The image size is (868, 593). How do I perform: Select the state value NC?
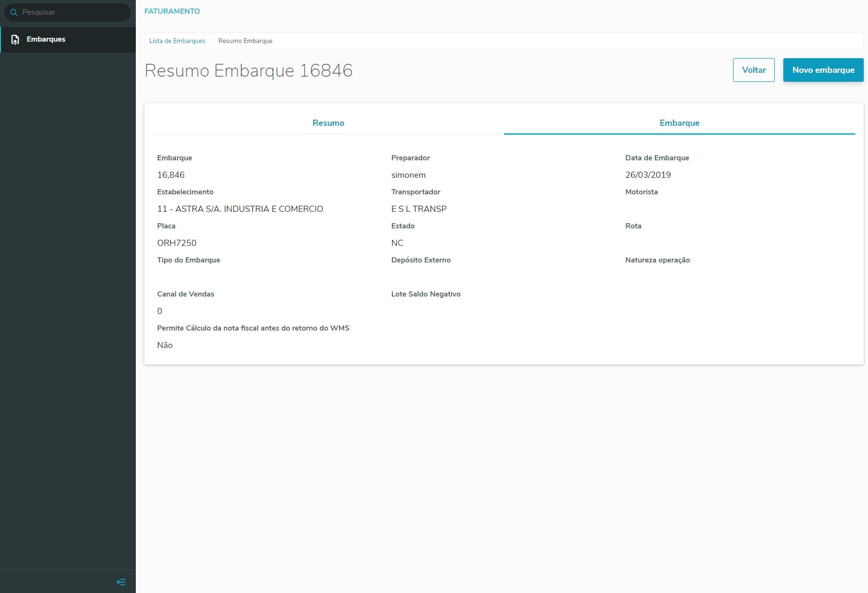(x=397, y=243)
